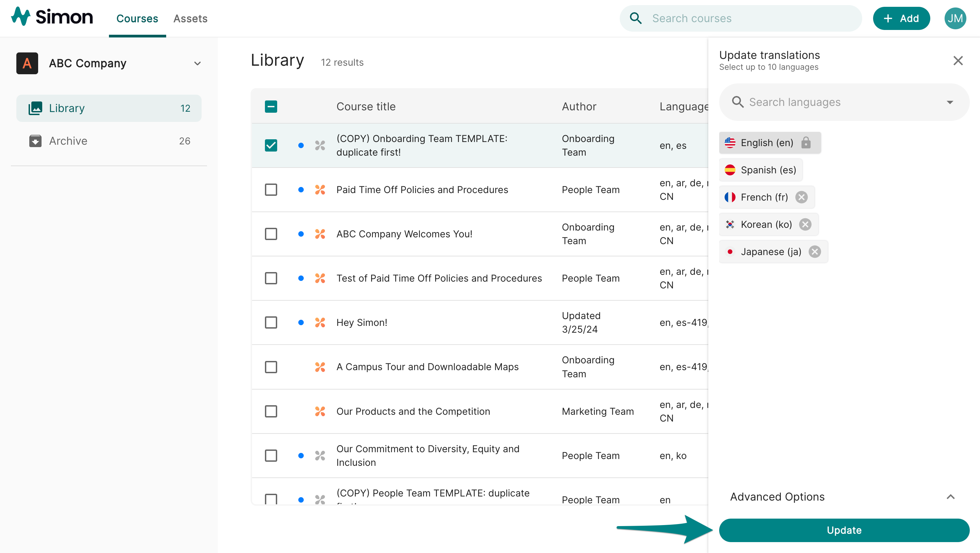Open the JM user avatar
This screenshot has height=553, width=980.
(x=955, y=18)
